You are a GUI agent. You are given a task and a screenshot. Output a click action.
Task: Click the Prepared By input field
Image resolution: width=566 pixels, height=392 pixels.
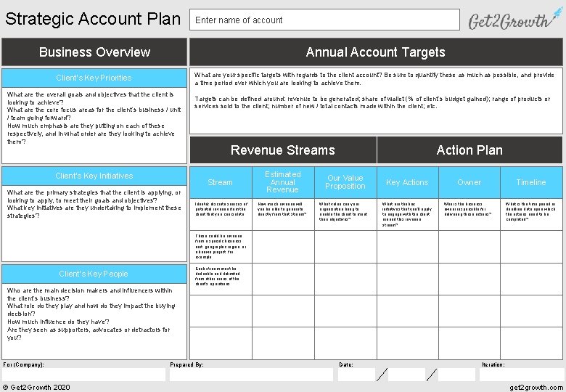click(251, 375)
